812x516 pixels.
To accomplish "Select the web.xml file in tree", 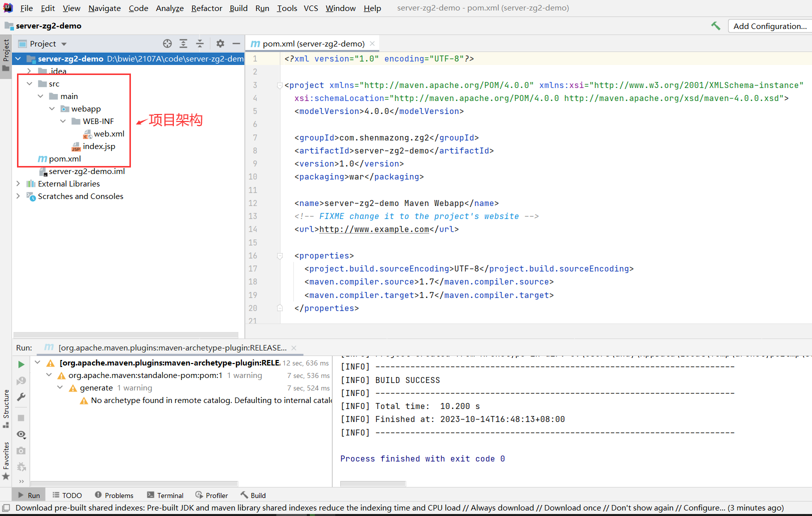I will pos(104,133).
